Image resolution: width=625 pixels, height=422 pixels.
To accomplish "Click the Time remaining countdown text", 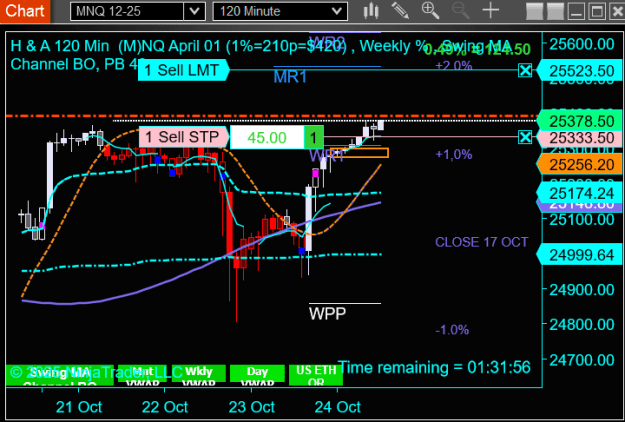I will click(x=434, y=367).
